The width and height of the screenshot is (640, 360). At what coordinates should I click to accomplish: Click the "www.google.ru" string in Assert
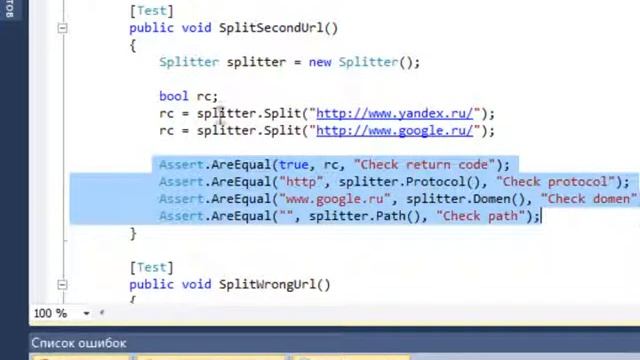coord(335,199)
